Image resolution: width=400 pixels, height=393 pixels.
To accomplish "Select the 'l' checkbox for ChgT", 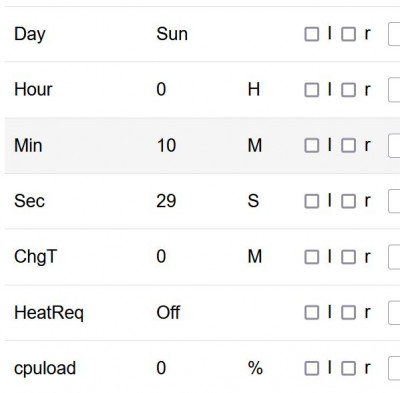I will pos(312,257).
